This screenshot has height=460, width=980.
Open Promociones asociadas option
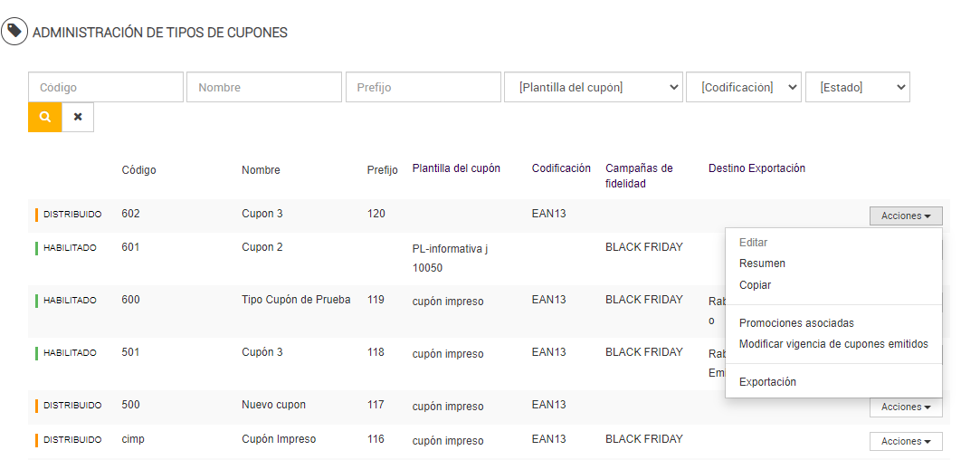796,323
